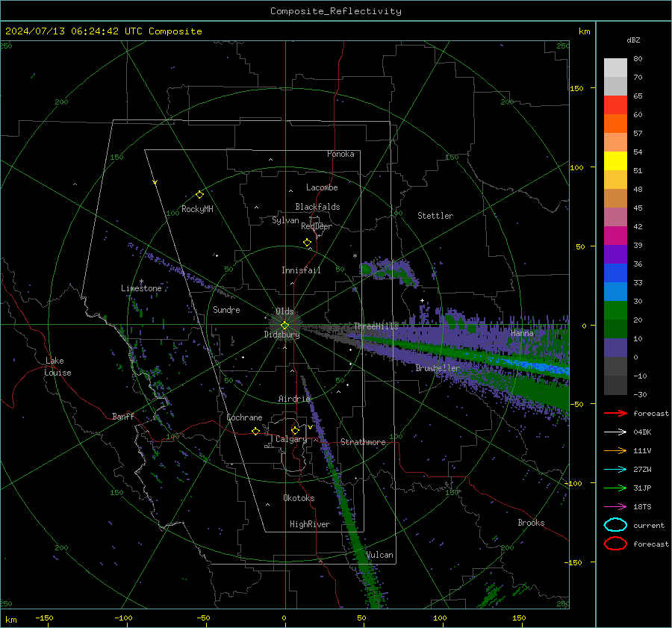Click the light gray 70–80 dBZ swatch
The image size is (672, 628).
pos(615,67)
